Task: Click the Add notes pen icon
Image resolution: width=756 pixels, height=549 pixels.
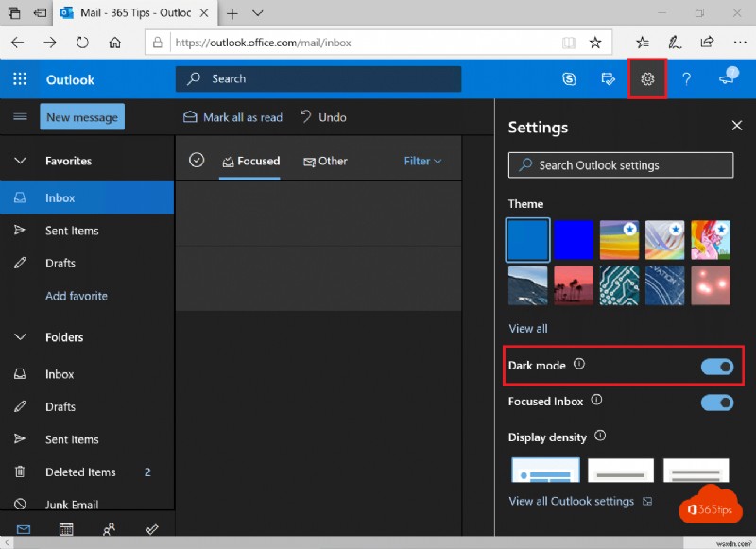Action: (x=675, y=43)
